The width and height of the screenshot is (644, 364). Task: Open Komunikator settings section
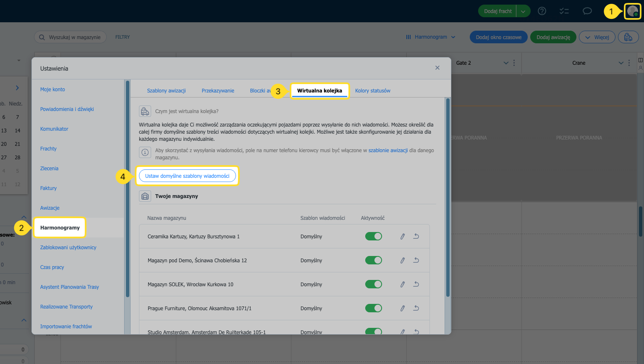(x=54, y=129)
